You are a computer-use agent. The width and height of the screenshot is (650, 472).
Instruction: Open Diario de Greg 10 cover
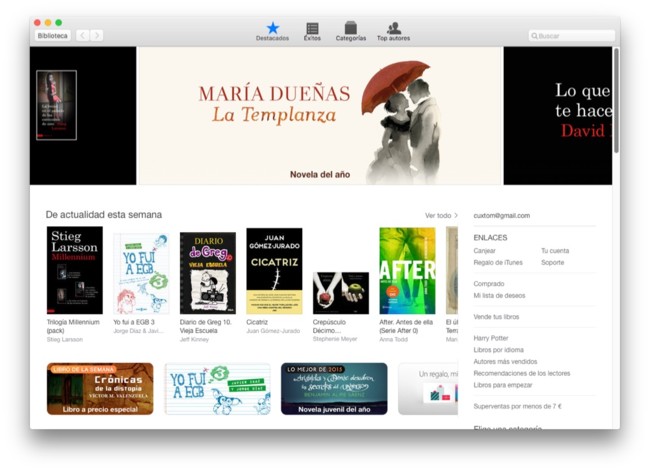[x=208, y=273]
